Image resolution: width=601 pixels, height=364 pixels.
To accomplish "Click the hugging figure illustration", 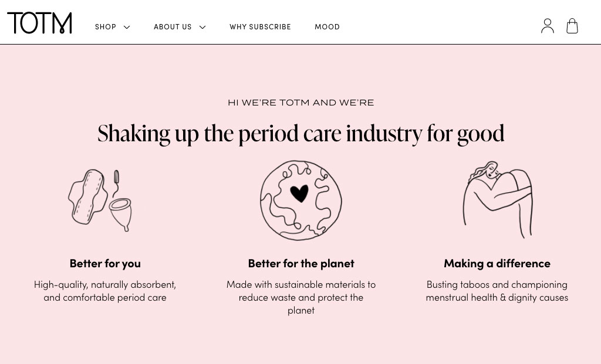I will click(497, 199).
